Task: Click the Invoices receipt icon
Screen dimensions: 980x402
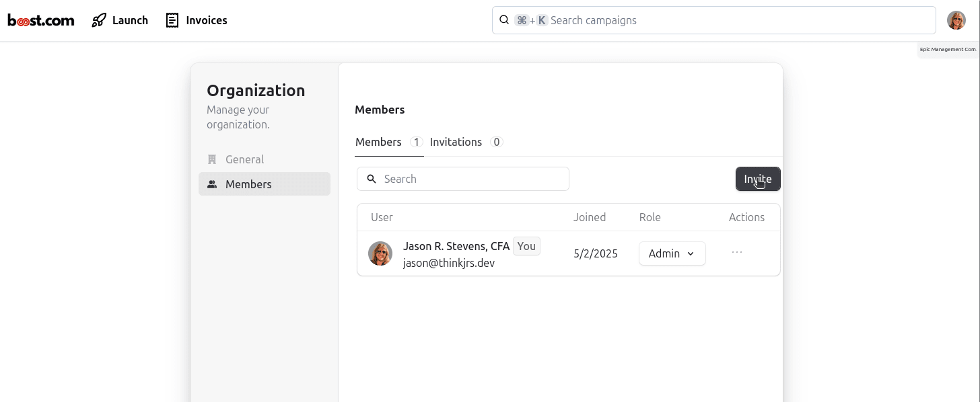Action: click(171, 19)
